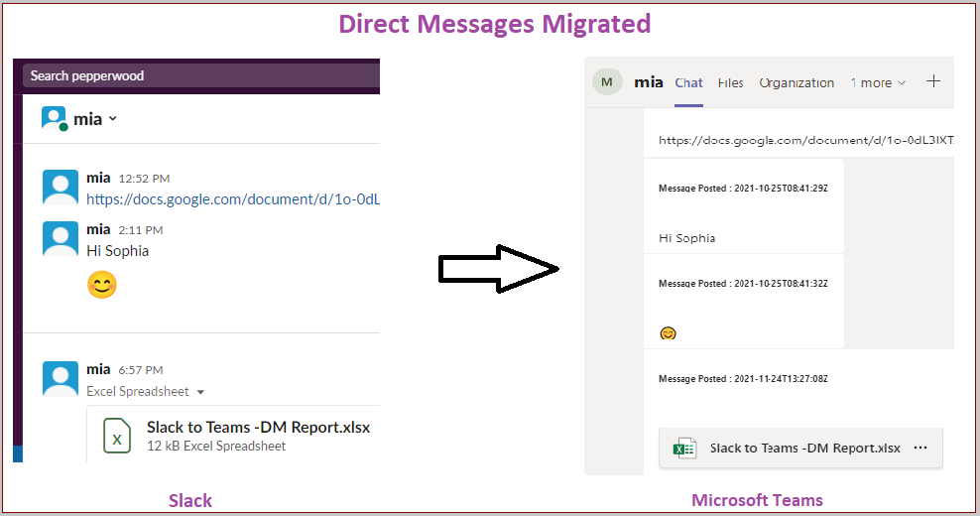This screenshot has width=980, height=516.
Task: Open the docs.google.com link in Slack
Action: (x=233, y=199)
